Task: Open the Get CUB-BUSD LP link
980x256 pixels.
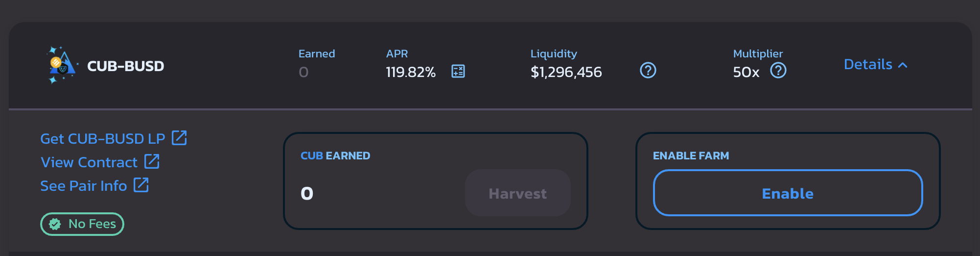Action: point(103,139)
